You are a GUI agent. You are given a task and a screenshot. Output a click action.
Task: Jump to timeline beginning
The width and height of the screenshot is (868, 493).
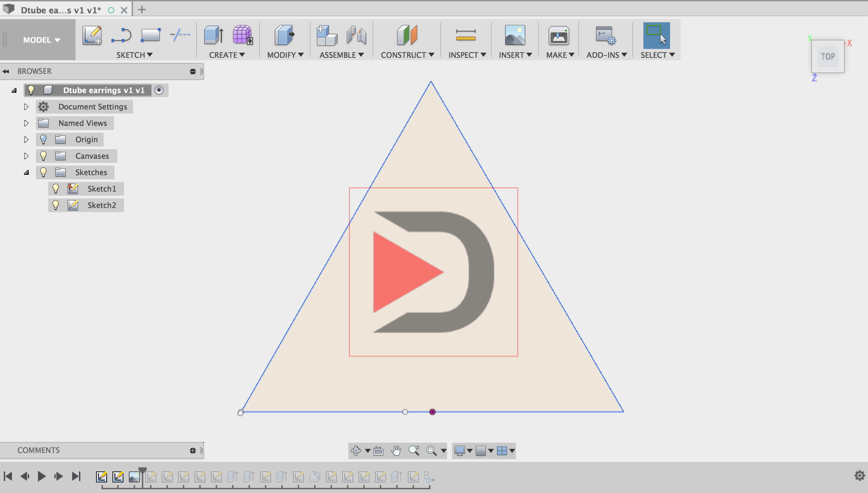click(x=8, y=476)
